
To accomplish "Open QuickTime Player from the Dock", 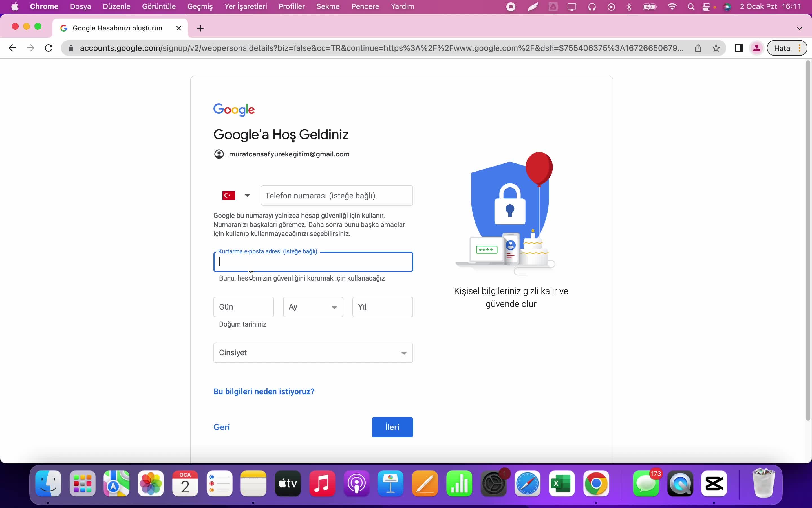I will pos(680,484).
